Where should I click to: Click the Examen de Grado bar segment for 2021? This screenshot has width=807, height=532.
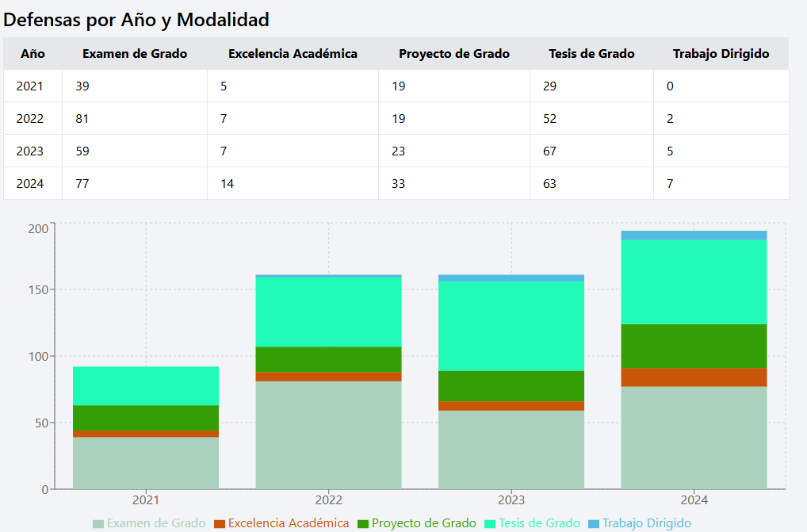146,463
